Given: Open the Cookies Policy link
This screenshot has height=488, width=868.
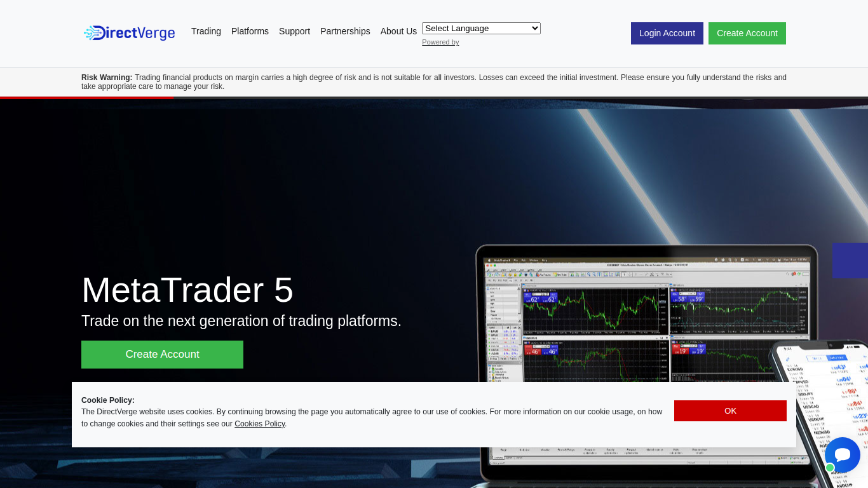Looking at the screenshot, I should (259, 424).
